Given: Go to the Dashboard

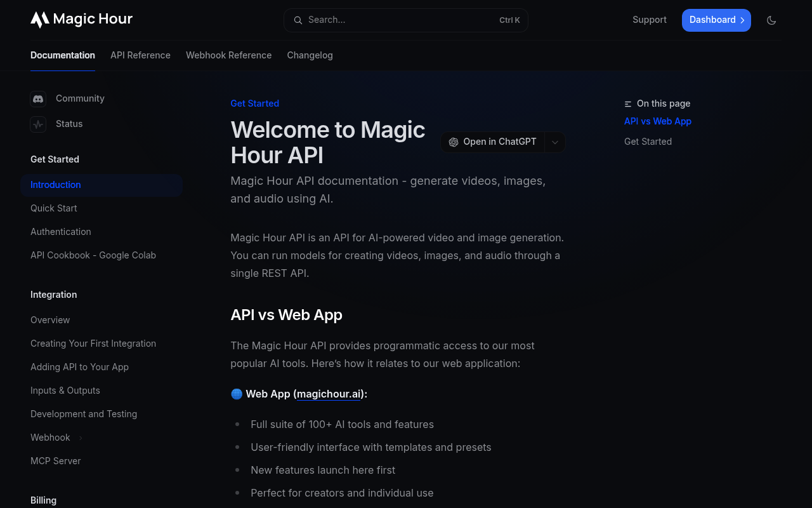Looking at the screenshot, I should click(x=716, y=20).
